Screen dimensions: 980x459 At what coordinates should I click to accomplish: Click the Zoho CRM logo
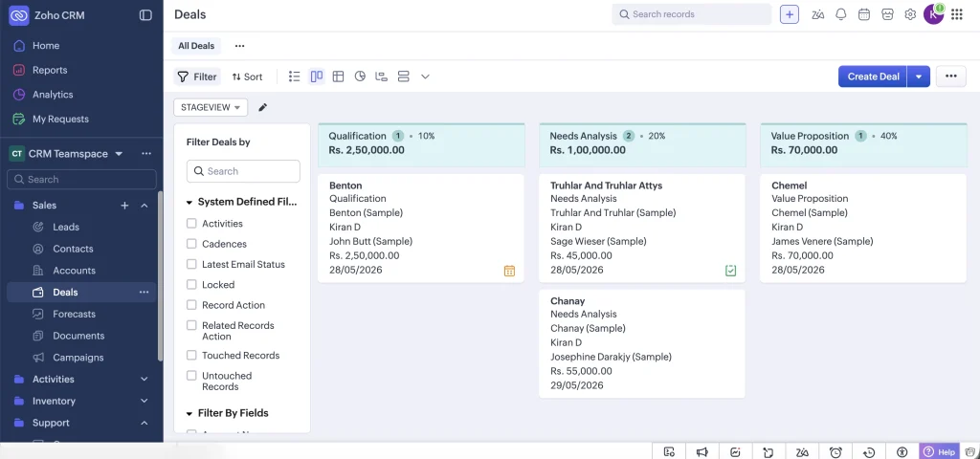coord(19,15)
